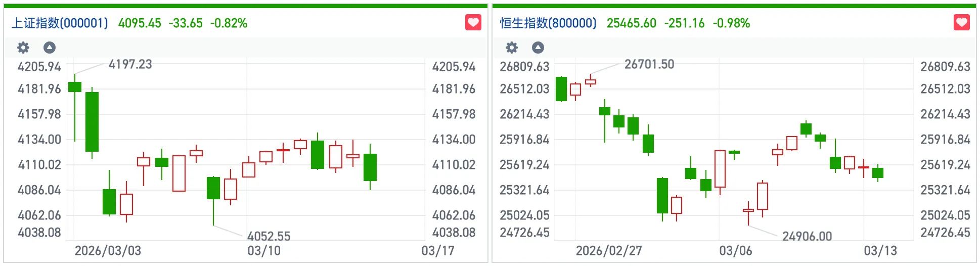980x266 pixels.
Task: Click the 24906.00 low price label
Action: click(x=807, y=236)
